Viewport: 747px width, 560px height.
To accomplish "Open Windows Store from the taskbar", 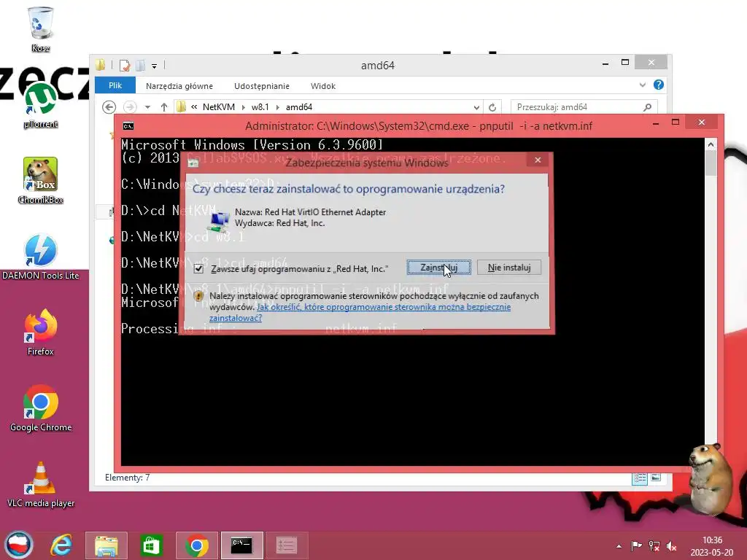I will click(152, 545).
